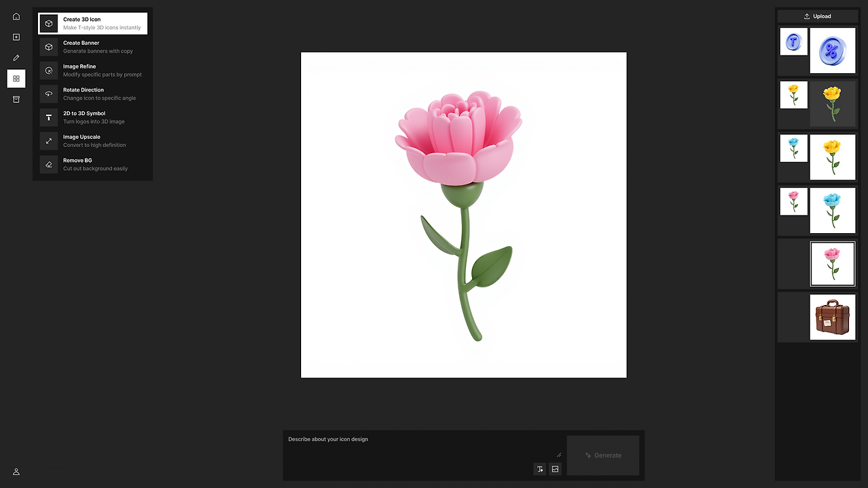Open the Create Banner tool
The width and height of the screenshot is (868, 488).
(x=93, y=46)
